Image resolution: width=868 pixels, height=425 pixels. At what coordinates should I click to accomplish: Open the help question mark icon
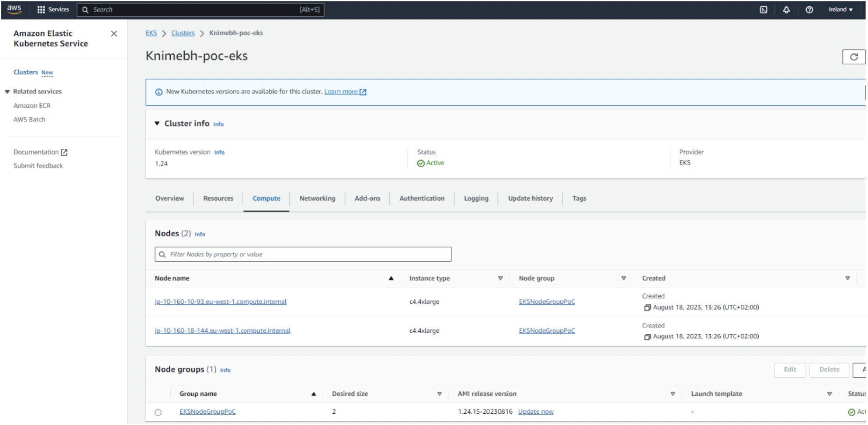(x=809, y=9)
